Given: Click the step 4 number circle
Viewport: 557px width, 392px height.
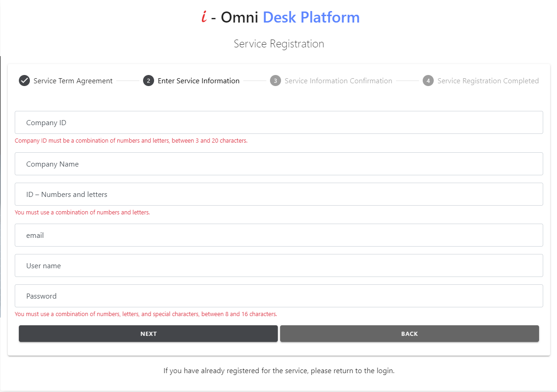Looking at the screenshot, I should pyautogui.click(x=428, y=81).
